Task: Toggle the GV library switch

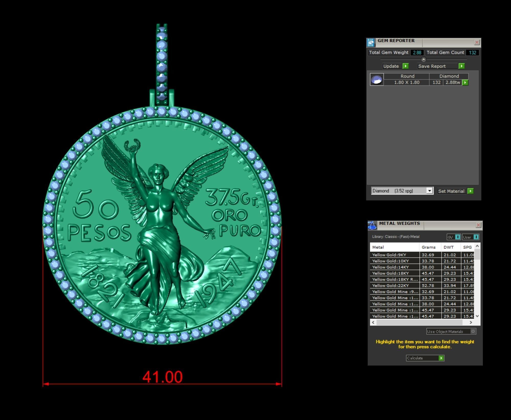Action: [x=454, y=237]
